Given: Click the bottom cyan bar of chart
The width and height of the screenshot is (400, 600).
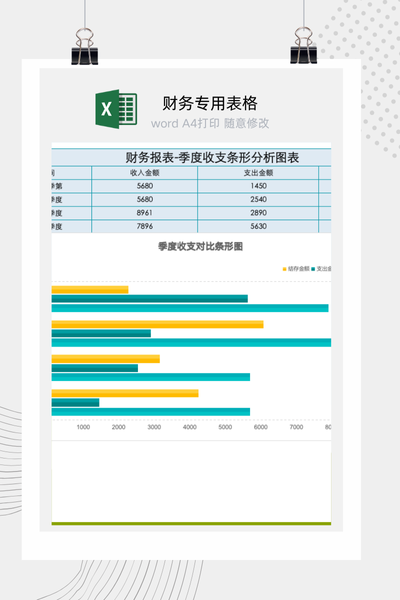Looking at the screenshot, I should [x=151, y=412].
